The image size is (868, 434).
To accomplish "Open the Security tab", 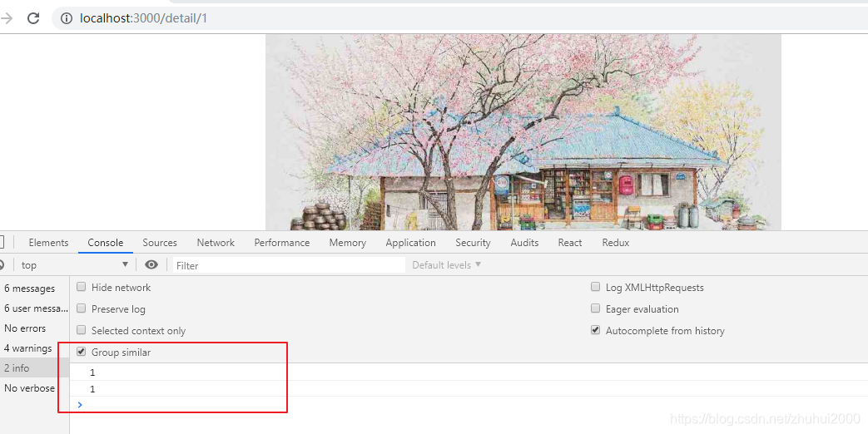I will [x=473, y=243].
